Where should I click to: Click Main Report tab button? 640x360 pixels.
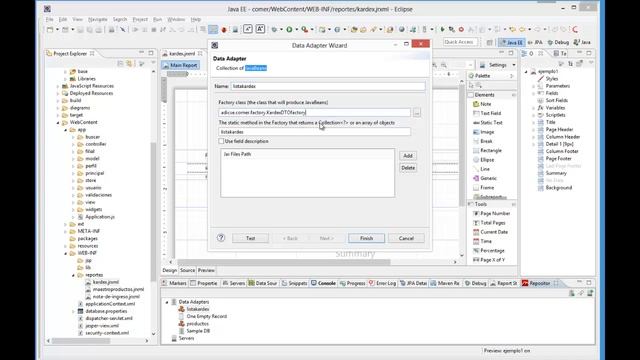(x=180, y=65)
